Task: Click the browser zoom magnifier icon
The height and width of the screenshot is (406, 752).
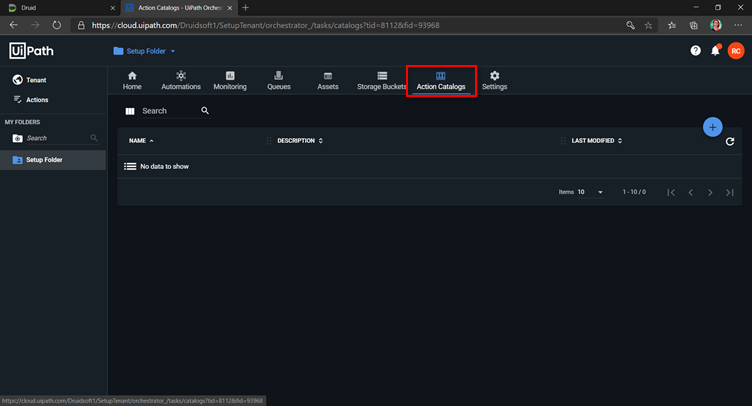Action: coord(630,25)
